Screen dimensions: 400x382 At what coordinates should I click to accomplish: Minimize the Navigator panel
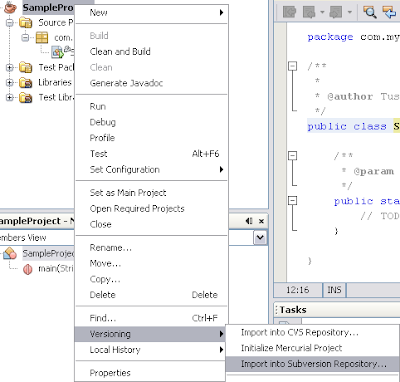tap(249, 221)
